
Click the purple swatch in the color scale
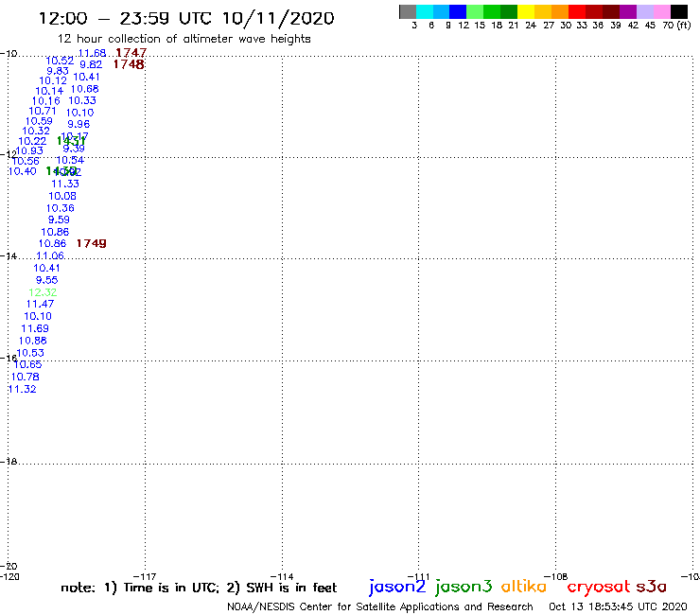pyautogui.click(x=628, y=12)
